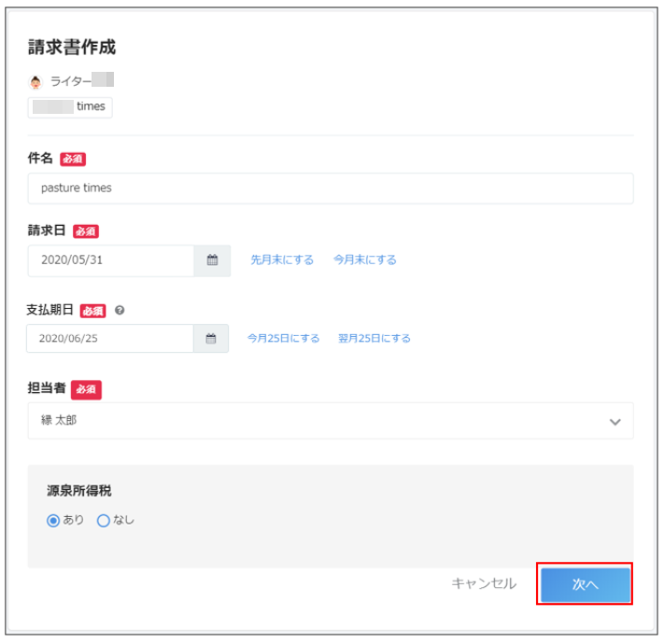Screen dimensions: 664x644
Task: Click the キャンセル button
Action: [484, 583]
